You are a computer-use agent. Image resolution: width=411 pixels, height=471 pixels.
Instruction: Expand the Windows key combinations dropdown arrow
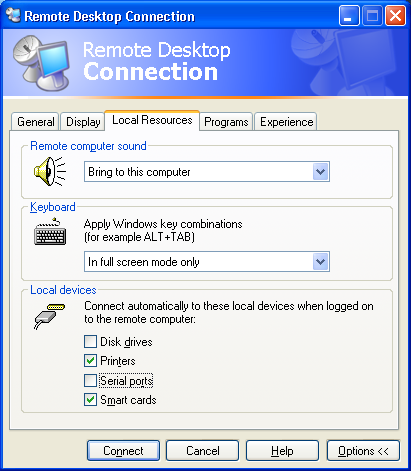point(321,262)
